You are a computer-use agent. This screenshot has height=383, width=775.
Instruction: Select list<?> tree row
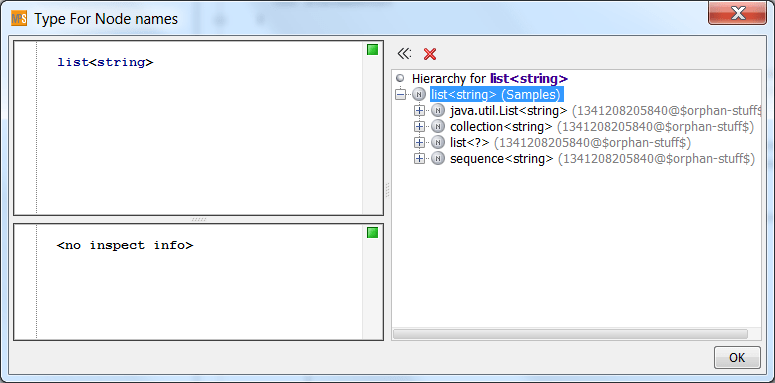(x=570, y=142)
